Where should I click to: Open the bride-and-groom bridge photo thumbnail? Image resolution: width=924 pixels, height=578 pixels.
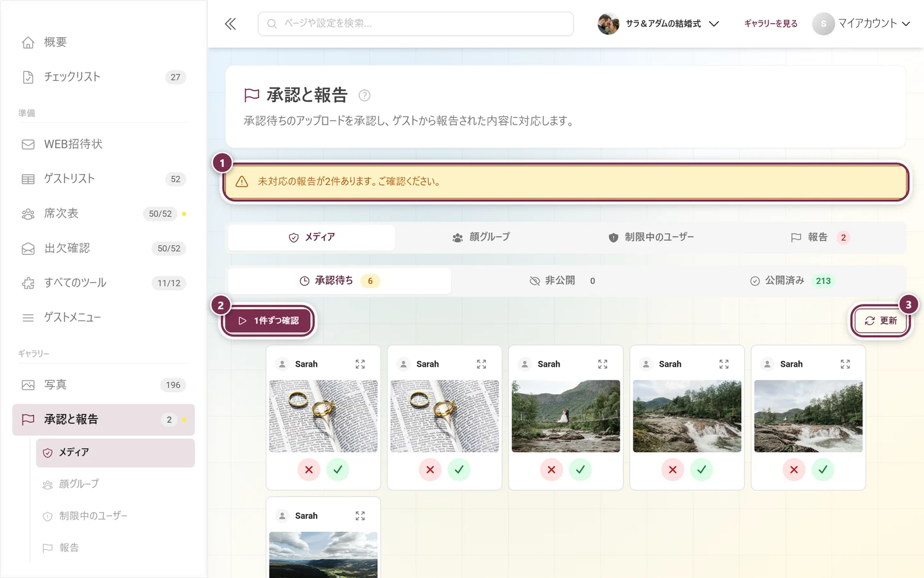point(566,416)
